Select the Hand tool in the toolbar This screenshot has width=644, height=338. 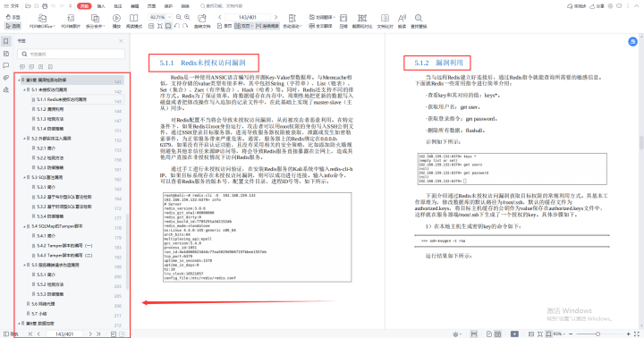pyautogui.click(x=13, y=17)
